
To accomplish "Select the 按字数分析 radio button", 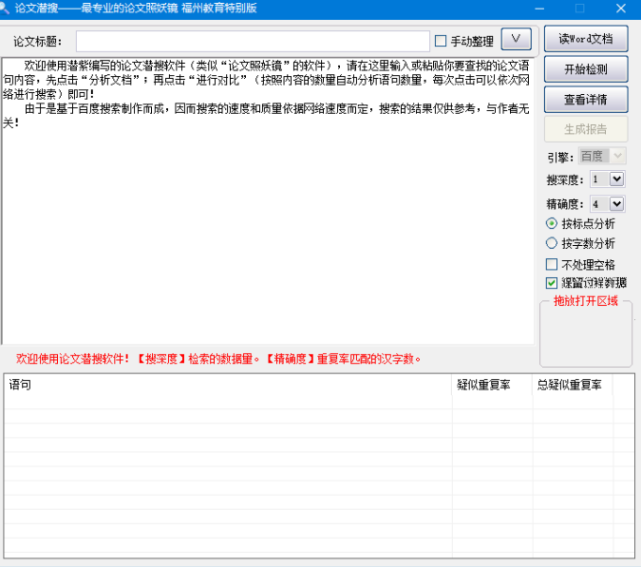I will click(x=551, y=243).
